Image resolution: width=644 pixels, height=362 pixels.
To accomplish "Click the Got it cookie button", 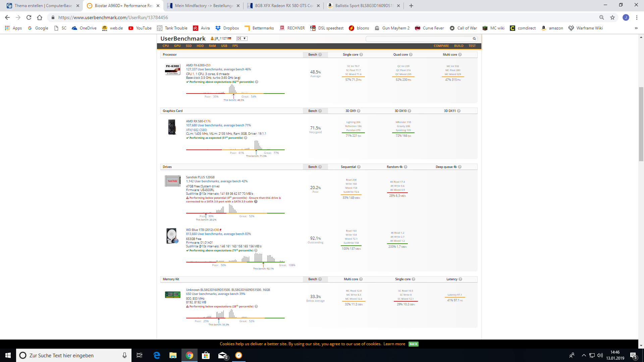I will [413, 344].
